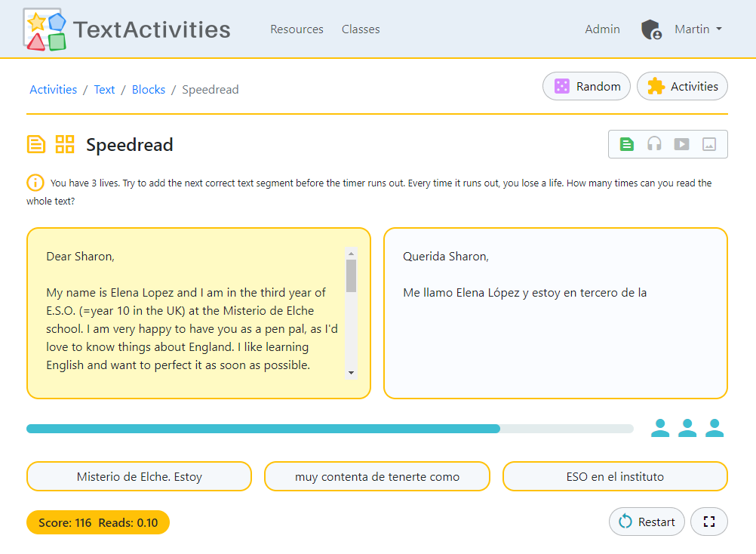
Task: Click the last life person icon
Action: coord(715,428)
